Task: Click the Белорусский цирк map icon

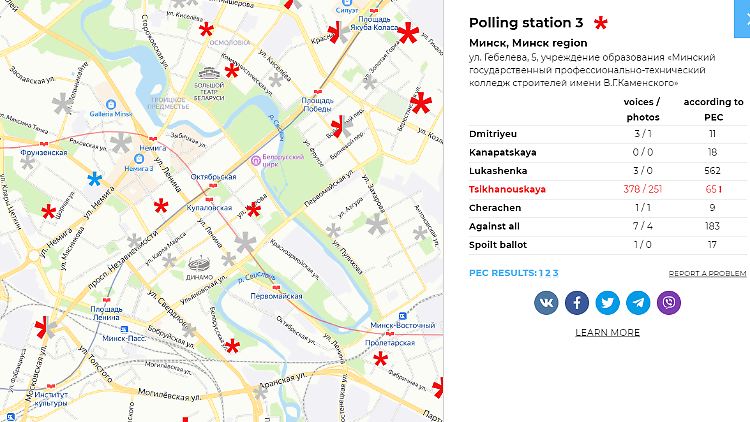Action: (x=256, y=160)
